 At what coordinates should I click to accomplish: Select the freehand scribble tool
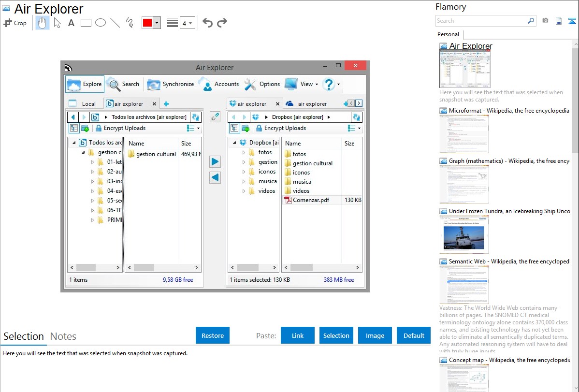[x=130, y=23]
